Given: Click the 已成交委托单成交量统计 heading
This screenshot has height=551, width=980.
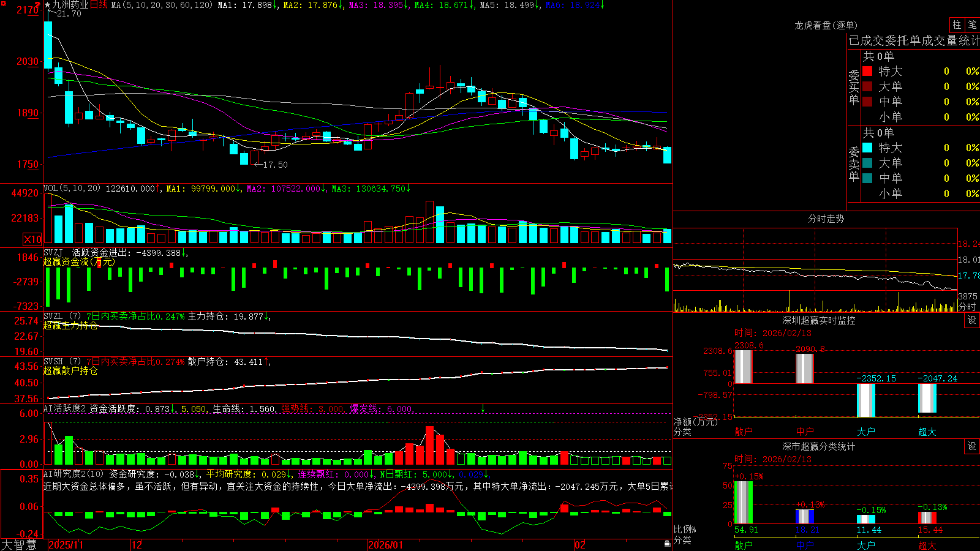Looking at the screenshot, I should click(x=914, y=40).
